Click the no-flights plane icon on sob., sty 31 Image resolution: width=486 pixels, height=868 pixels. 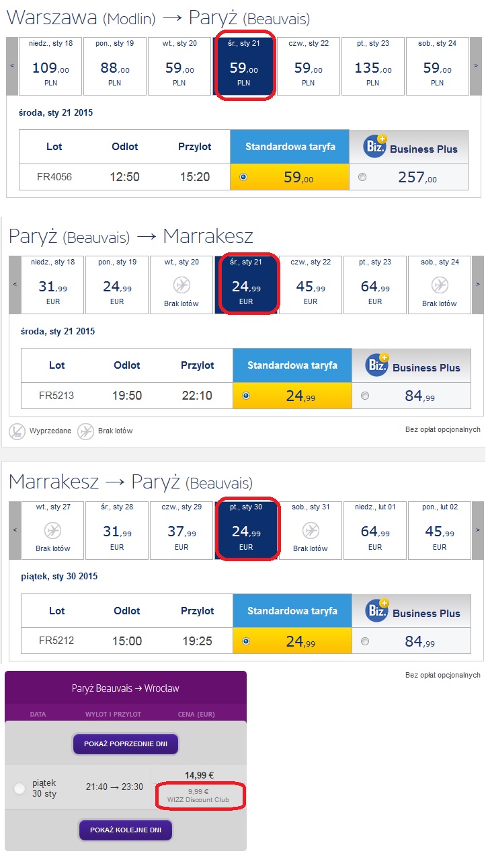311,531
